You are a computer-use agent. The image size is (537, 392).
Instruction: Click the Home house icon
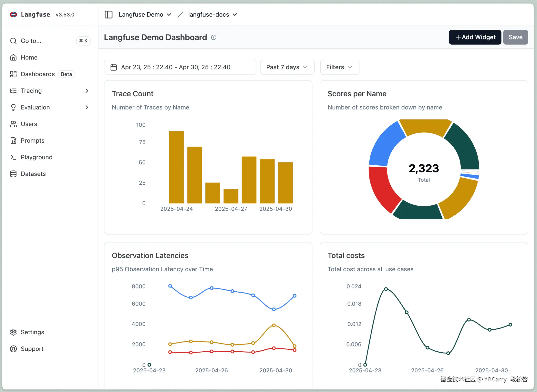pos(13,57)
